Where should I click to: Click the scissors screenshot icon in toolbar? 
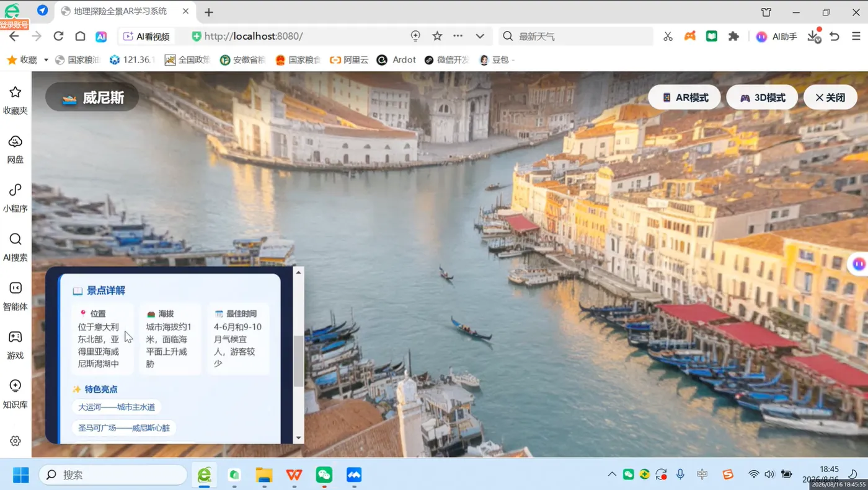[x=668, y=36]
